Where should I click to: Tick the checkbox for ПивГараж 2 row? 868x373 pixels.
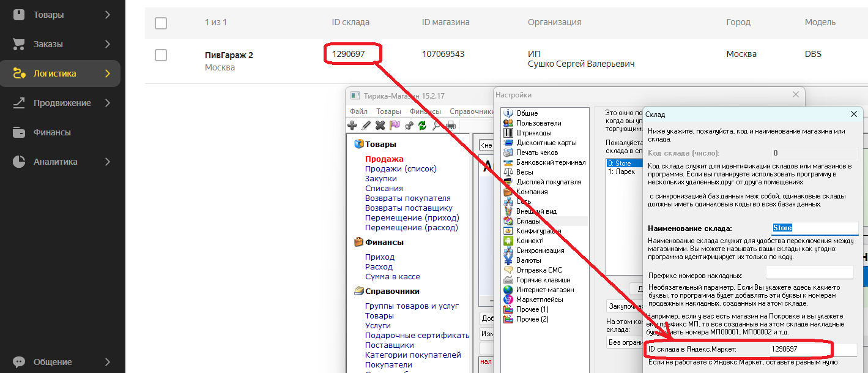pyautogui.click(x=161, y=55)
